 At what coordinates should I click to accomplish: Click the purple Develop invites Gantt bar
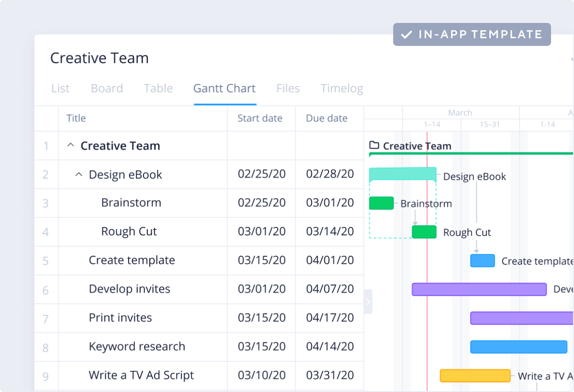[479, 289]
